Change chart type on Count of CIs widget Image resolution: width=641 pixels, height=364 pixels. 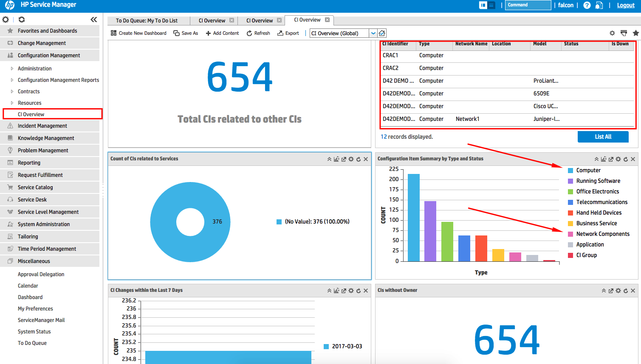336,159
